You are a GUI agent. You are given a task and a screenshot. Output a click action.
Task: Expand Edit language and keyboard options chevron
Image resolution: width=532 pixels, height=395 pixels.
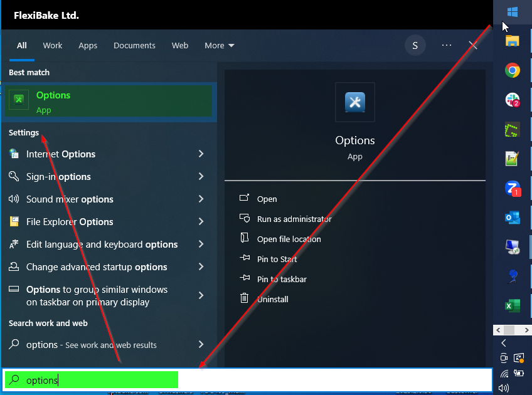pos(201,244)
